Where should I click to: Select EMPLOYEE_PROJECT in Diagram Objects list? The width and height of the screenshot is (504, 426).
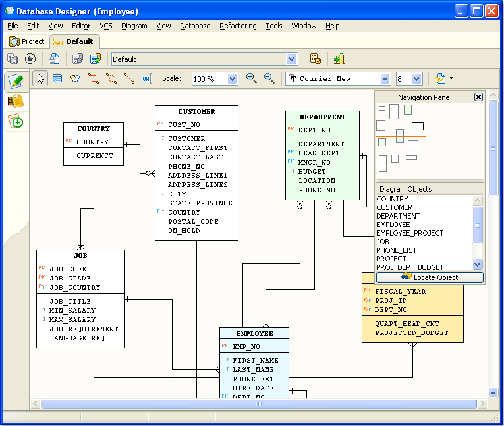click(410, 233)
